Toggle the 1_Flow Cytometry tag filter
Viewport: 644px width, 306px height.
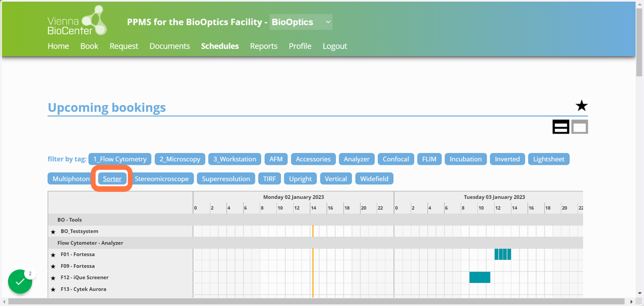click(x=120, y=159)
